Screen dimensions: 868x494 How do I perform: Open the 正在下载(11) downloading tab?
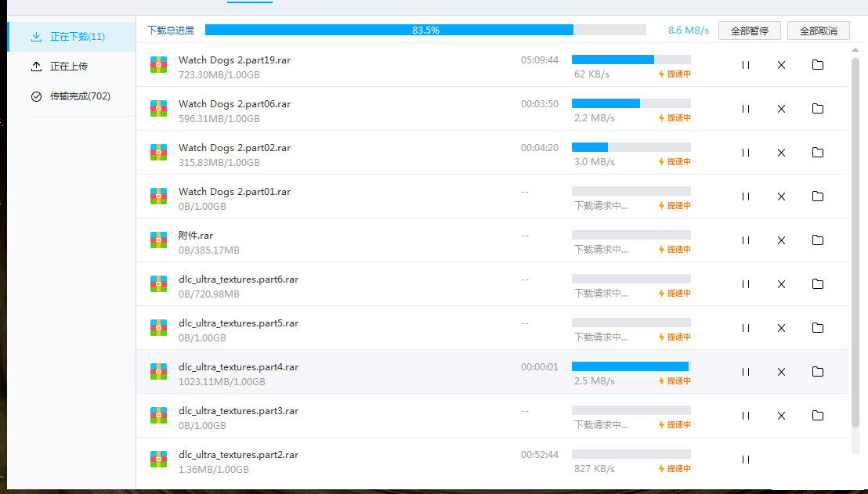click(x=71, y=37)
